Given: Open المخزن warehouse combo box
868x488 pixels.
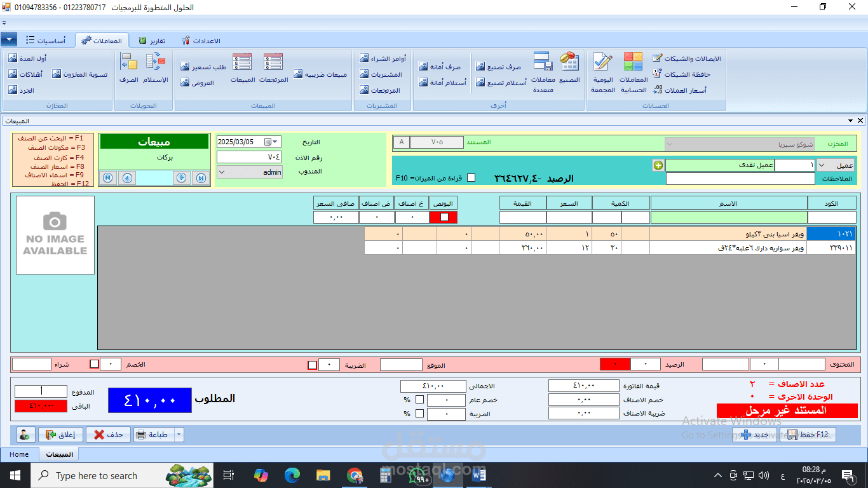Looking at the screenshot, I should [740, 144].
